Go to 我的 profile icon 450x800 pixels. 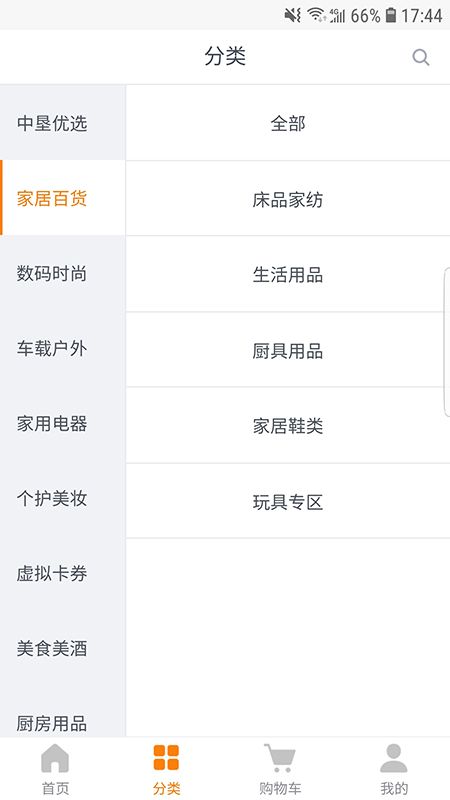click(x=393, y=758)
